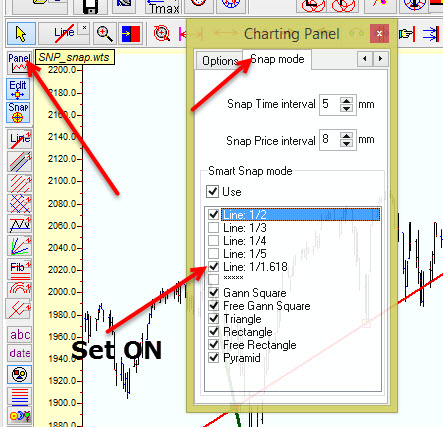Uncheck the Line: 1/2 checkbox
Image resolution: width=443 pixels, height=427 pixels.
click(x=213, y=214)
